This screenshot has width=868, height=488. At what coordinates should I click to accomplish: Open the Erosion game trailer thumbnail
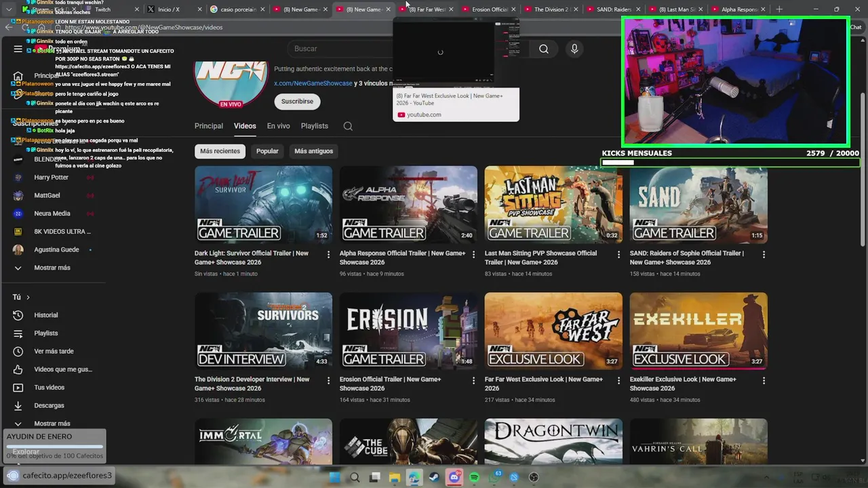tap(408, 331)
